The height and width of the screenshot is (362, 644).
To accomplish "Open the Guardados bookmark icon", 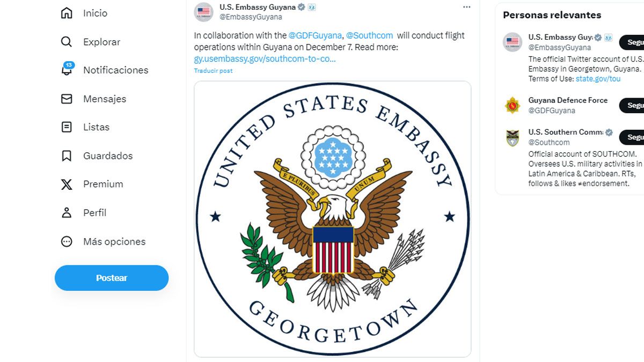I will 67,156.
